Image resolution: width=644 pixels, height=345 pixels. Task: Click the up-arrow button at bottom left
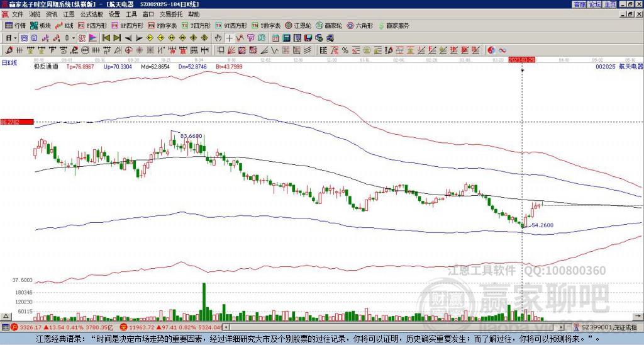(x=6, y=317)
